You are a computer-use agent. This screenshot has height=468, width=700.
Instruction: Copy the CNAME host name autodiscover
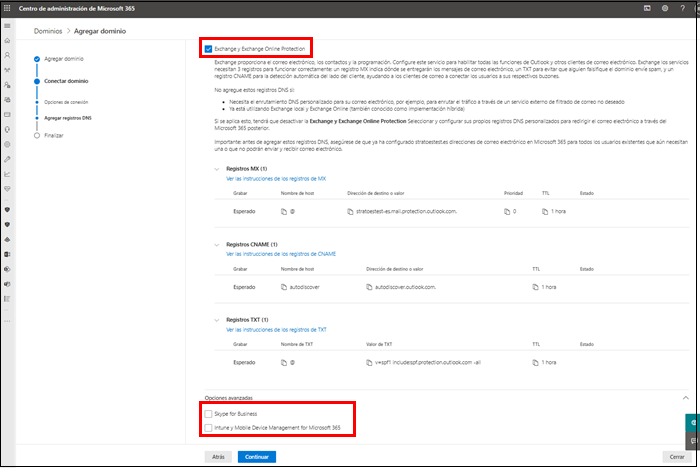pyautogui.click(x=284, y=287)
